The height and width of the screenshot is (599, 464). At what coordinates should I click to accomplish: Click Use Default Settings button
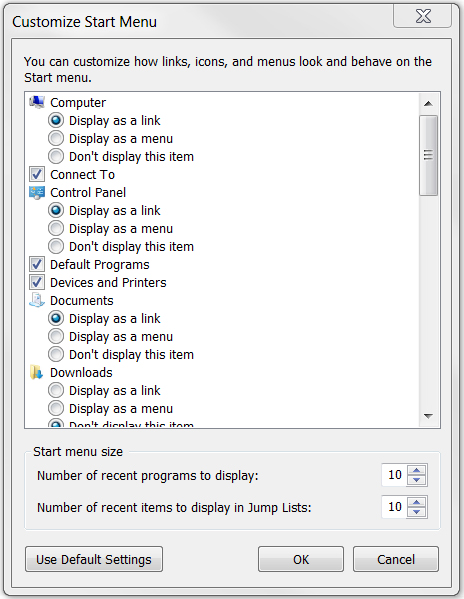pyautogui.click(x=94, y=559)
